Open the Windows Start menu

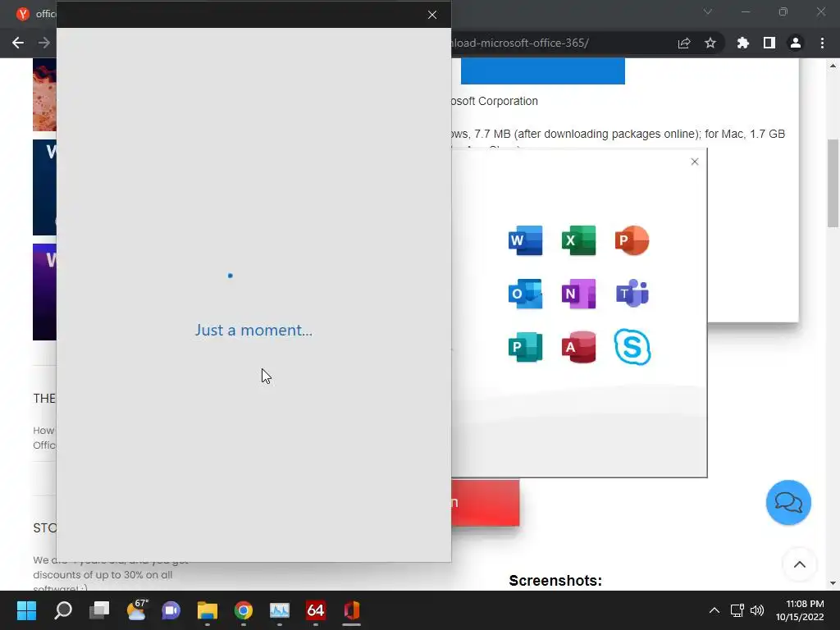[x=26, y=610]
